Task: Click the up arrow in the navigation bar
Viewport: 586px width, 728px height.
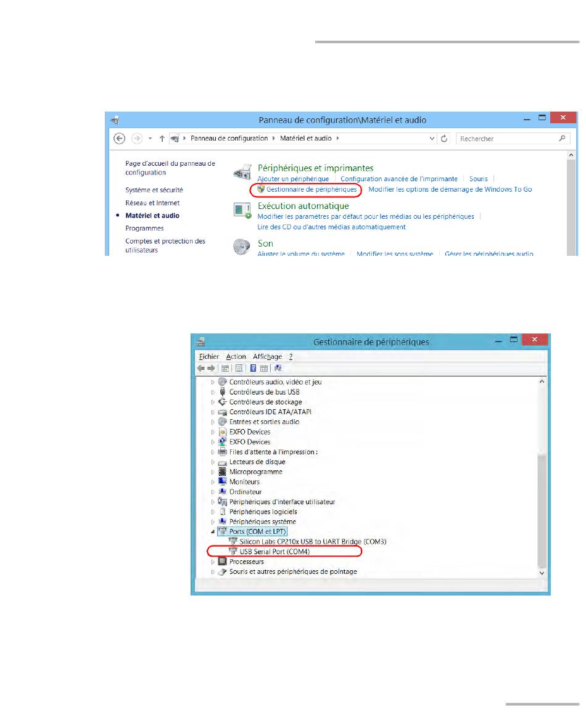Action: point(162,139)
